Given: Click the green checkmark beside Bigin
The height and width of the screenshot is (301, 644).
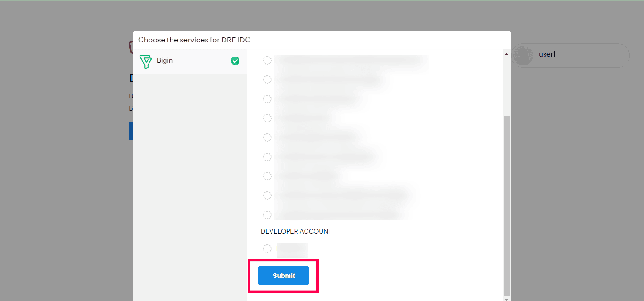Looking at the screenshot, I should pos(235,61).
